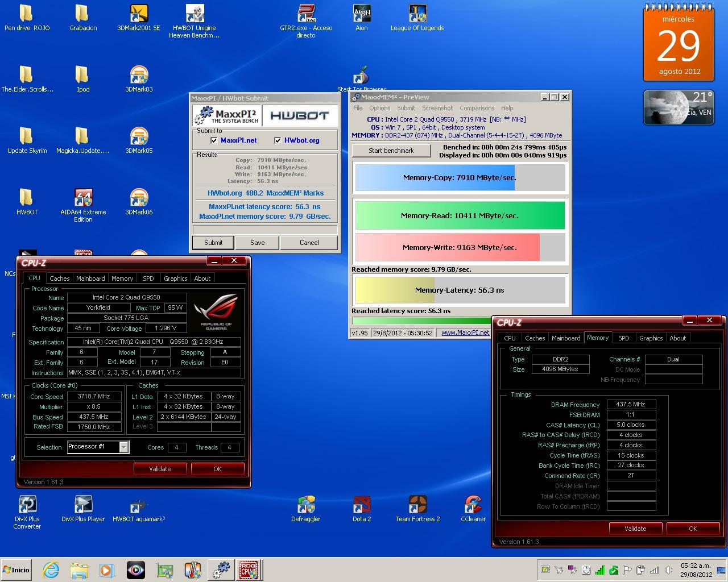This screenshot has width=728, height=582.
Task: Open the Aion game icon
Action: pos(362,18)
